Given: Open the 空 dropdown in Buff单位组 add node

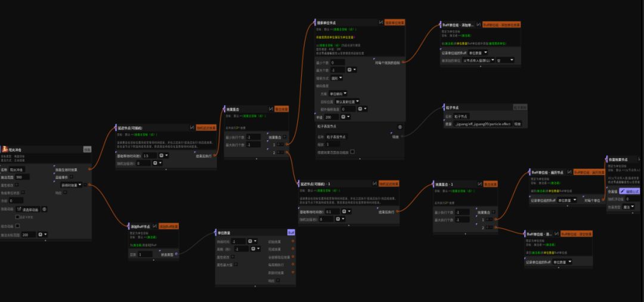Looking at the screenshot, I should (505, 60).
